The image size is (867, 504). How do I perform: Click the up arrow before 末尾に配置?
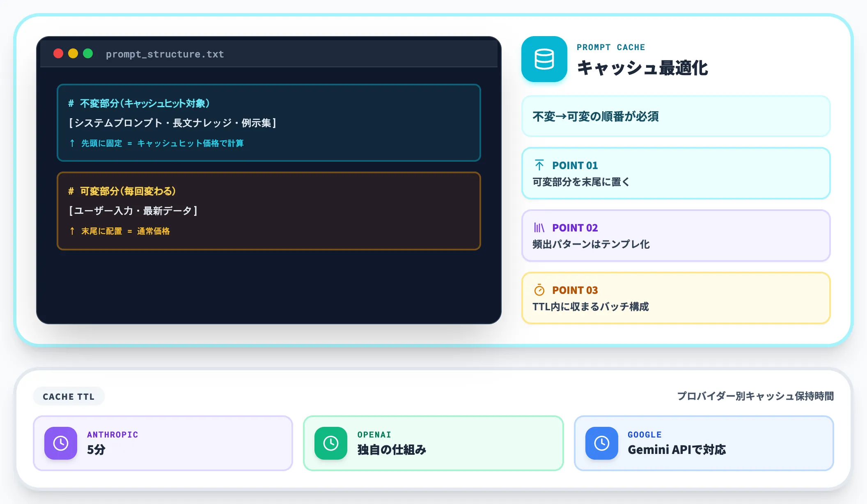click(72, 231)
